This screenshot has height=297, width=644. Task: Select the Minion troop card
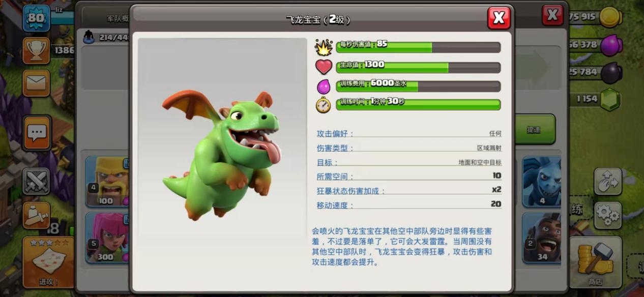coord(542,182)
